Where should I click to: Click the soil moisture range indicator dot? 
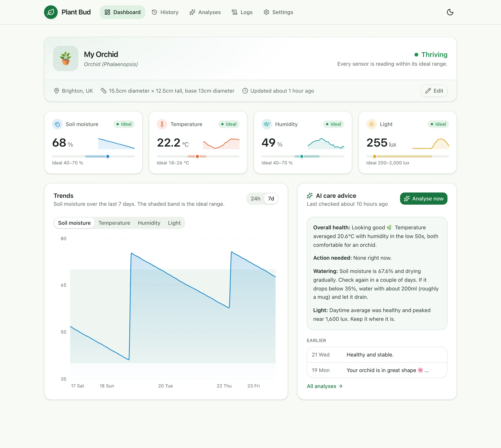108,156
